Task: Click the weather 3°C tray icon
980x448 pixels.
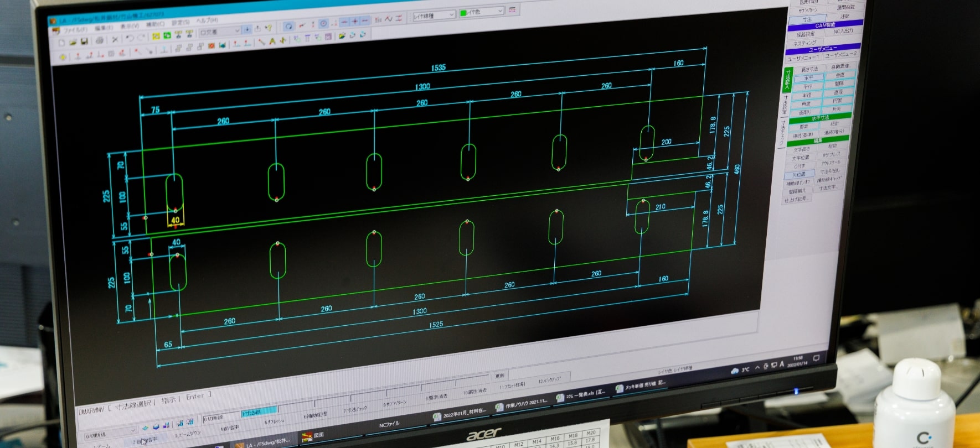Action: [x=740, y=369]
